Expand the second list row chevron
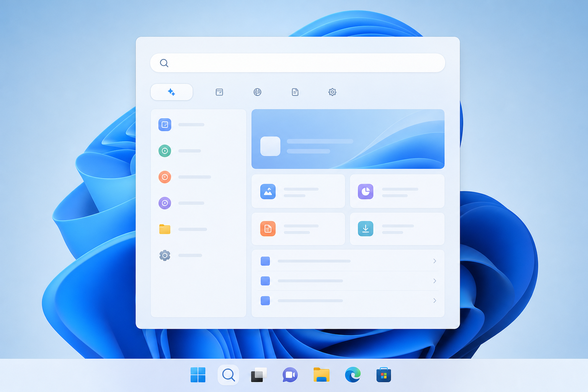This screenshot has width=588, height=392. click(434, 281)
